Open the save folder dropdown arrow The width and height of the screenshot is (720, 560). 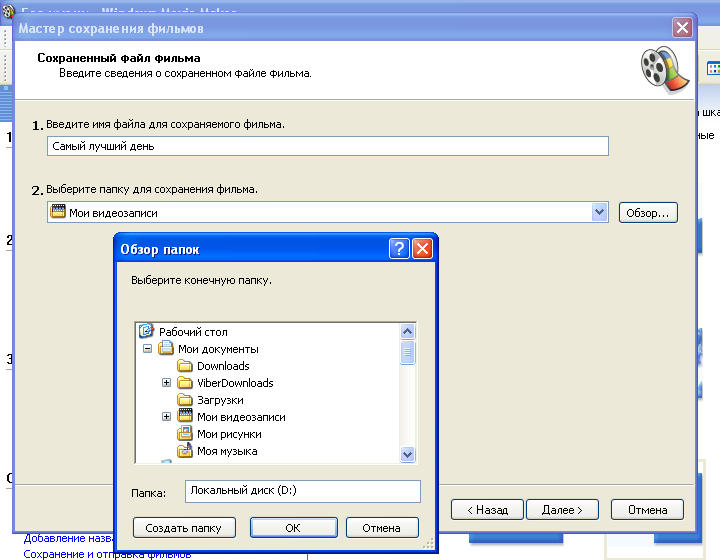point(599,212)
